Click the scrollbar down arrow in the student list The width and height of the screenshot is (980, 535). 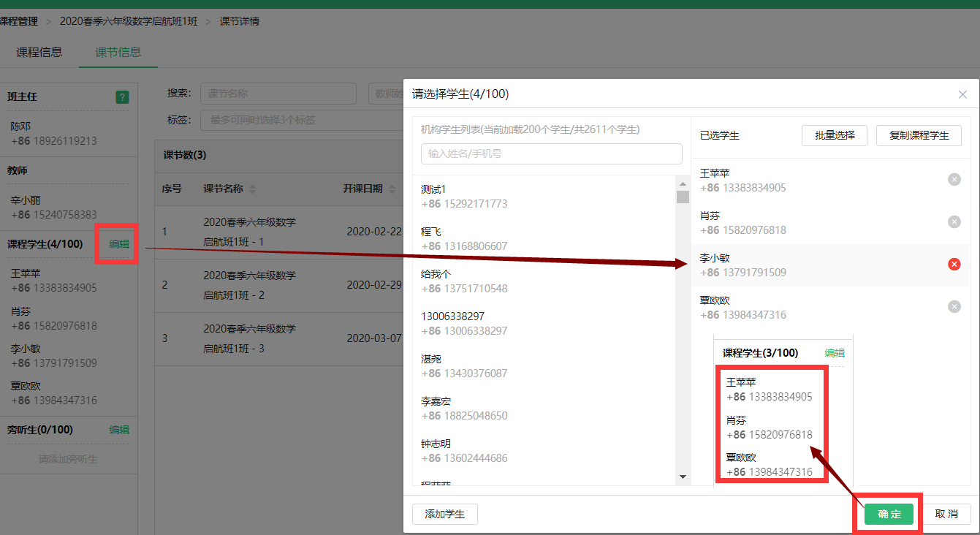click(683, 477)
